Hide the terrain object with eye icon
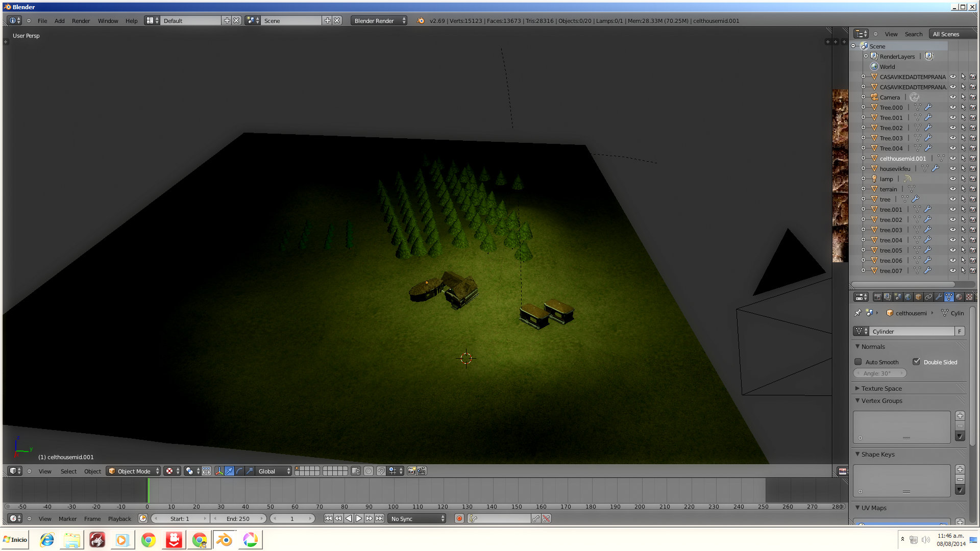980x551 pixels. pyautogui.click(x=952, y=189)
